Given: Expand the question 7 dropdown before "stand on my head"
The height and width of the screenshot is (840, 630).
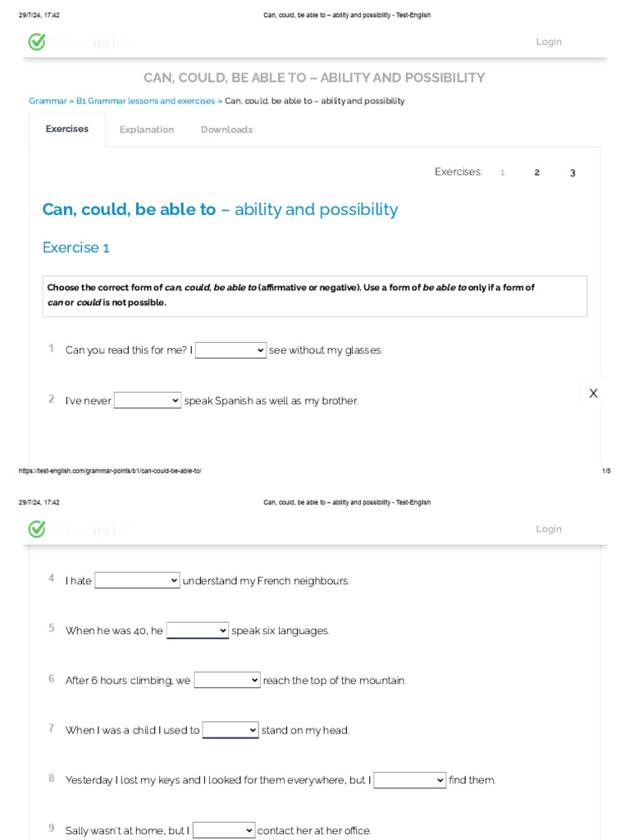Looking at the screenshot, I should pos(231,730).
